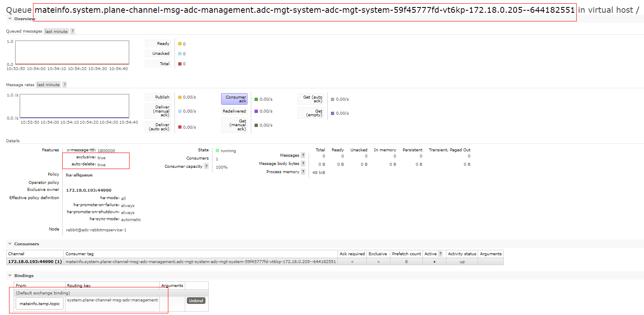Change Queued messages range from last minute
The width and height of the screenshot is (644, 315).
click(x=57, y=31)
